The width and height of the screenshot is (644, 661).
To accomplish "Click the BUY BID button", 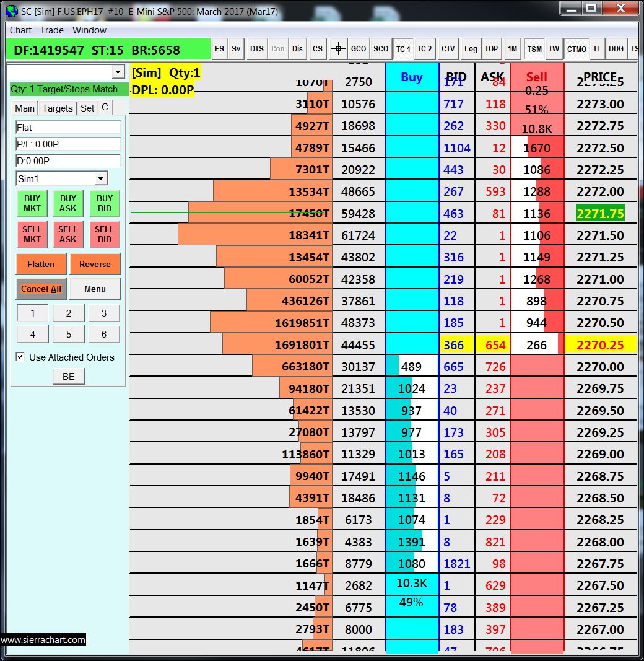I will click(x=105, y=203).
